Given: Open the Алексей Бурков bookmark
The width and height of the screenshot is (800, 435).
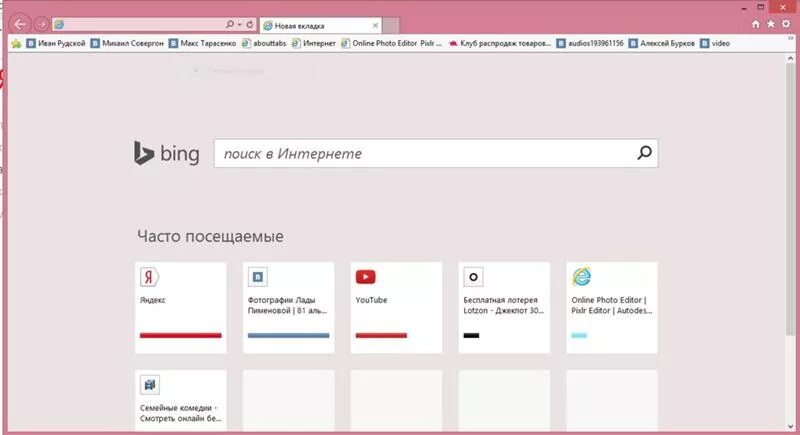Looking at the screenshot, I should pos(662,43).
